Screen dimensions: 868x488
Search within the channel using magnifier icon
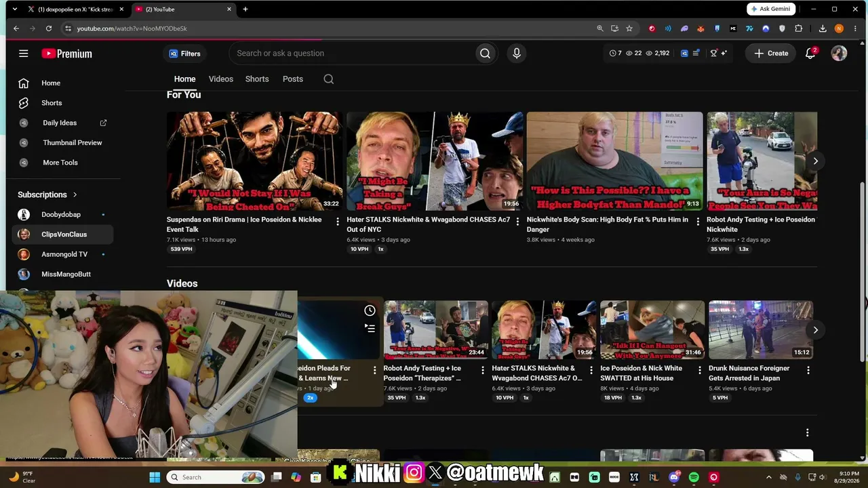point(329,79)
